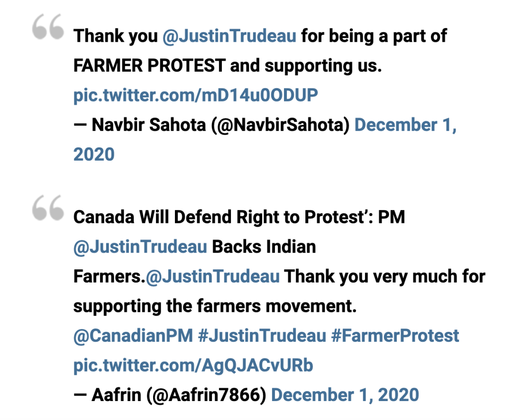The image size is (512, 420).
Task: Visit the @CanadianPM profile link
Action: (133, 336)
